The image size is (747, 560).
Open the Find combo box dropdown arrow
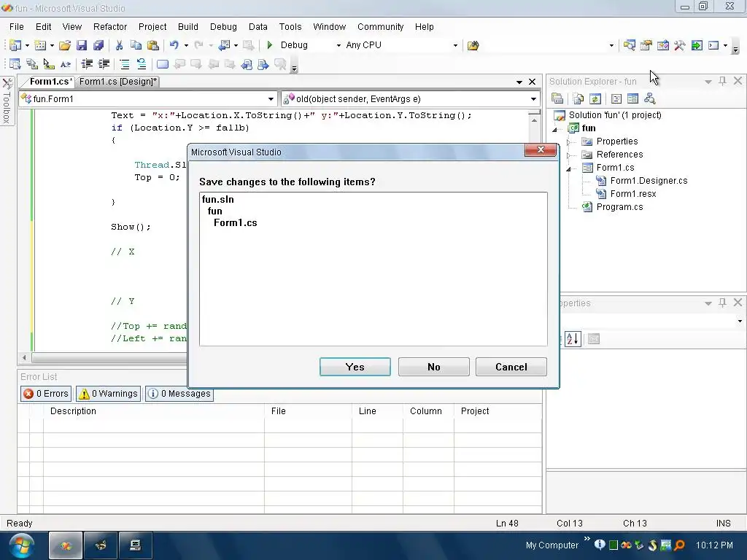tap(612, 46)
